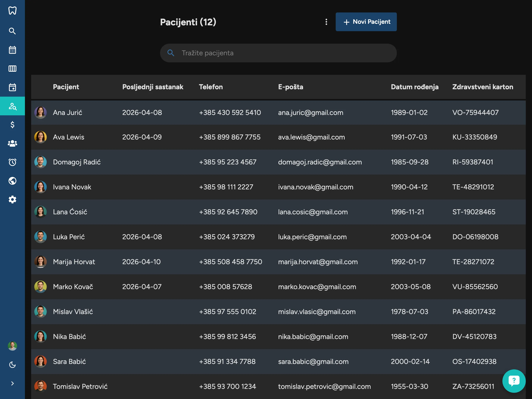Click the user profile avatar in sidebar
532x399 pixels.
pos(12,346)
